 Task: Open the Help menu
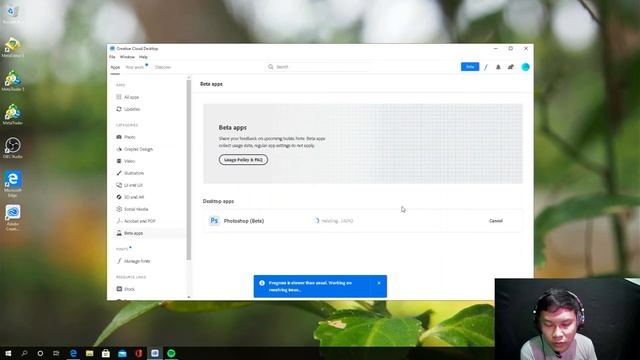pos(143,57)
